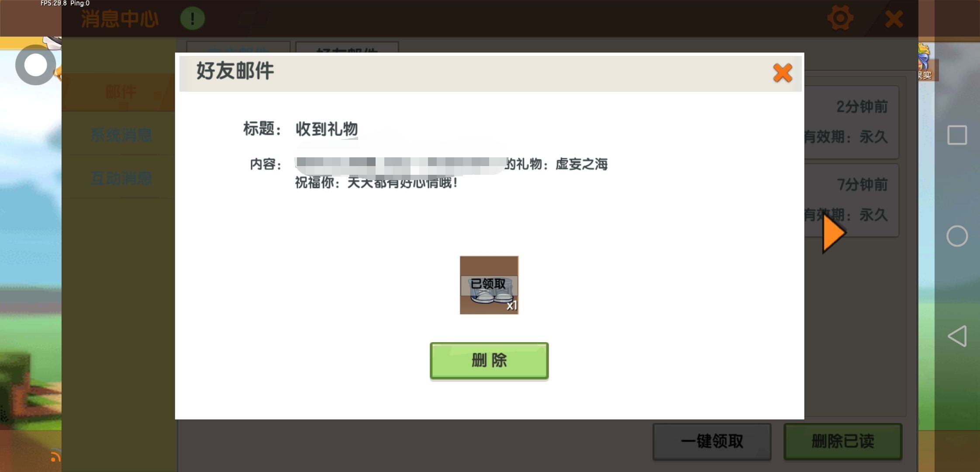This screenshot has height=472, width=980.
Task: Click the 删除已读 button
Action: pyautogui.click(x=842, y=441)
